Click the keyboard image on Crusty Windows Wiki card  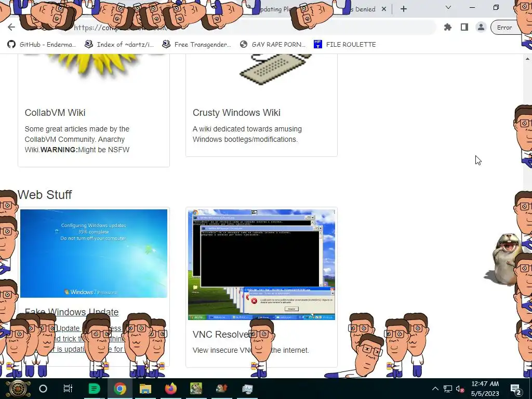point(275,70)
